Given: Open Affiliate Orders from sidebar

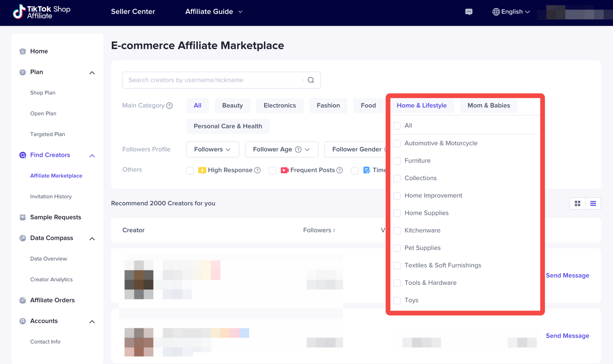Looking at the screenshot, I should pos(54,300).
